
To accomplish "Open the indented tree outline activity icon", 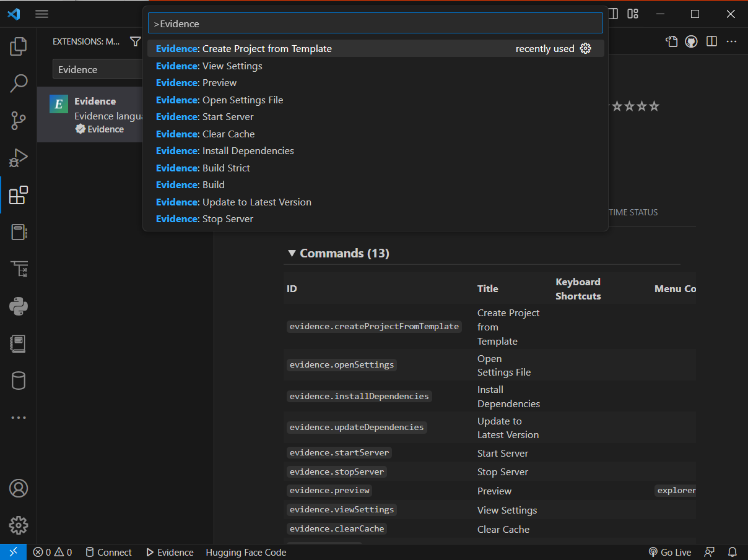I will click(x=19, y=269).
